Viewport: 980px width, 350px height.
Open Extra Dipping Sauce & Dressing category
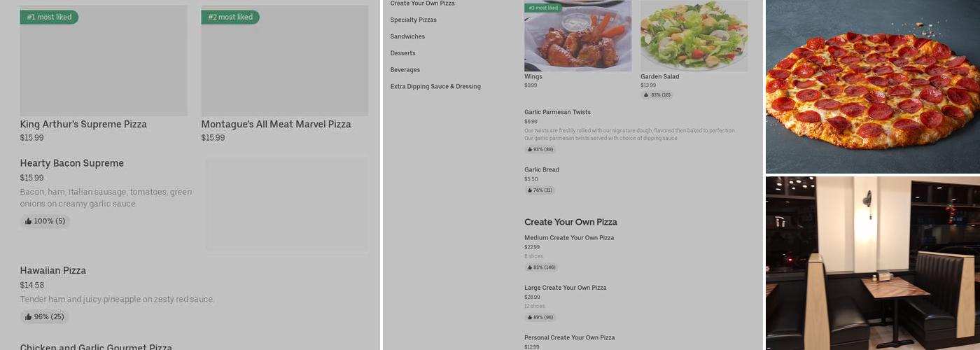(x=435, y=87)
